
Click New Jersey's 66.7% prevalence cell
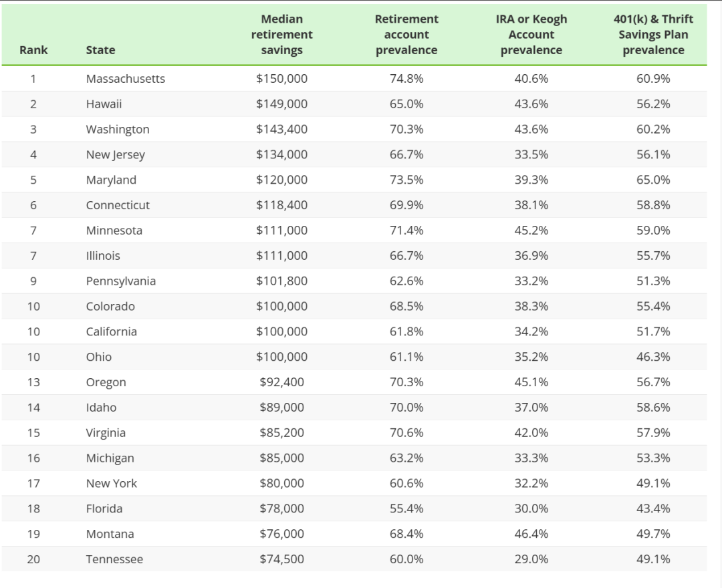(406, 155)
